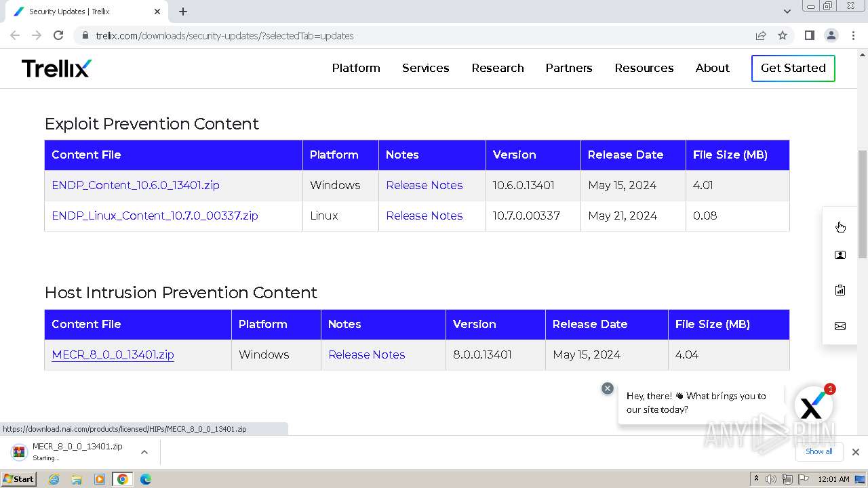Image resolution: width=868 pixels, height=488 pixels.
Task: Click the 12:01 AM clock
Action: point(833,479)
